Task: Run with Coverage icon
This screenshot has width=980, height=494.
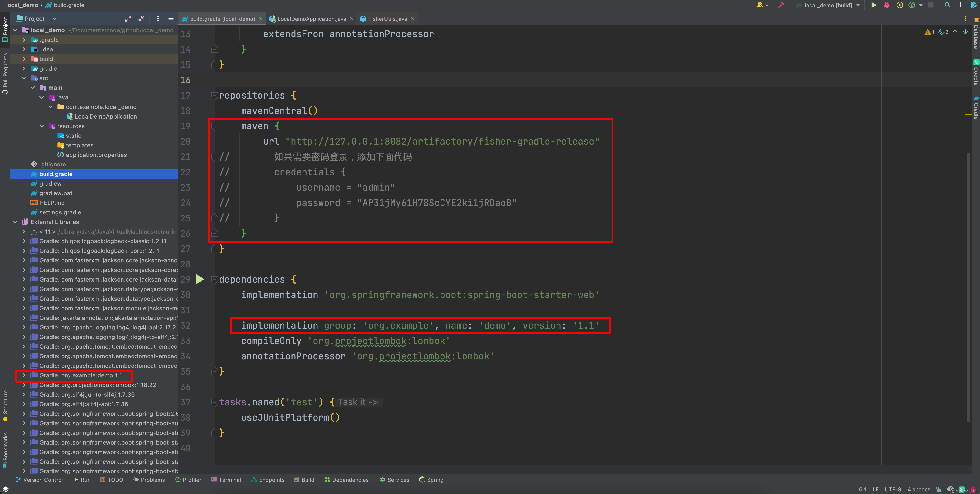Action: tap(899, 5)
